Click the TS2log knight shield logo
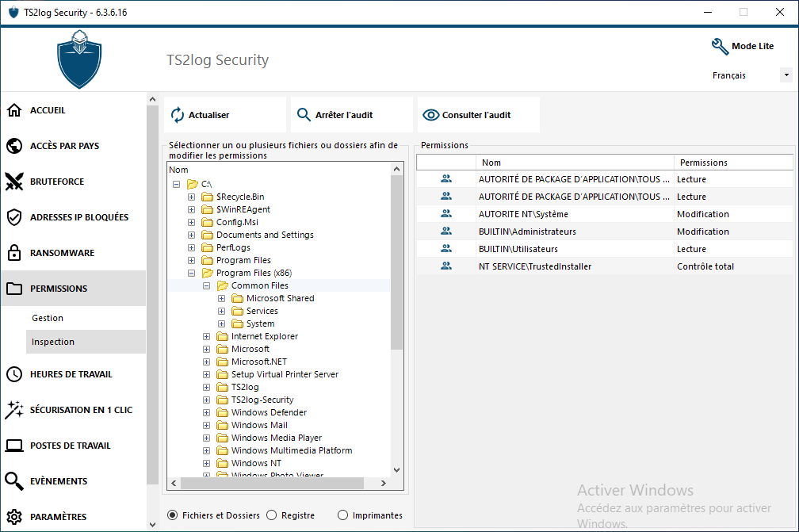Screen dimensions: 799x532 coord(79,59)
